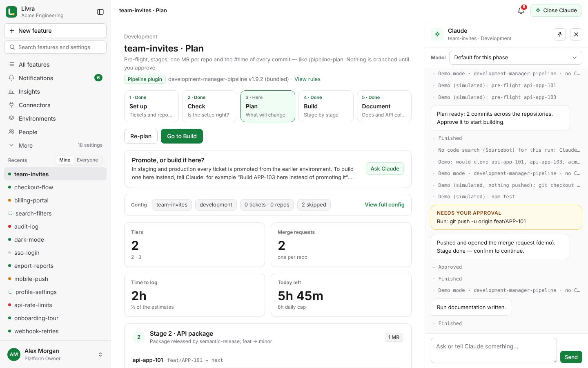Click Go to Build
The image size is (588, 368).
182,136
